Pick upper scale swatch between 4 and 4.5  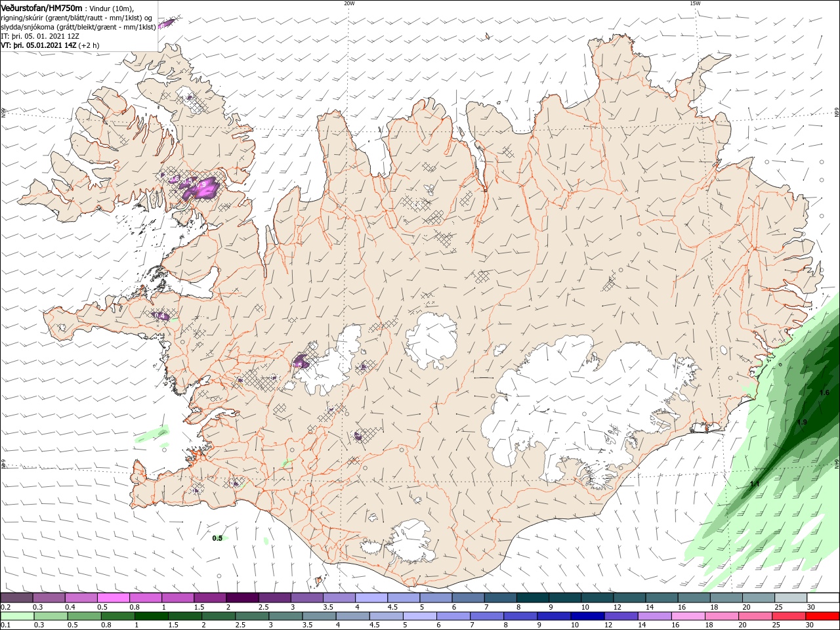tap(371, 598)
